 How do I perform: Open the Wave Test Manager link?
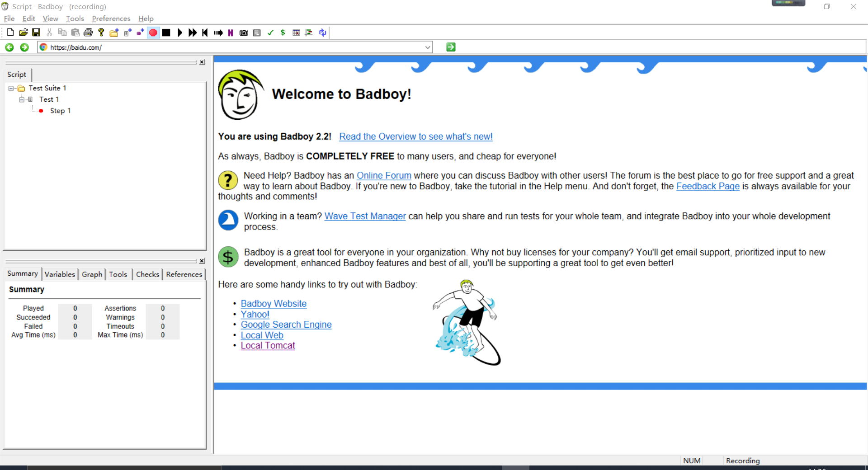pyautogui.click(x=365, y=216)
